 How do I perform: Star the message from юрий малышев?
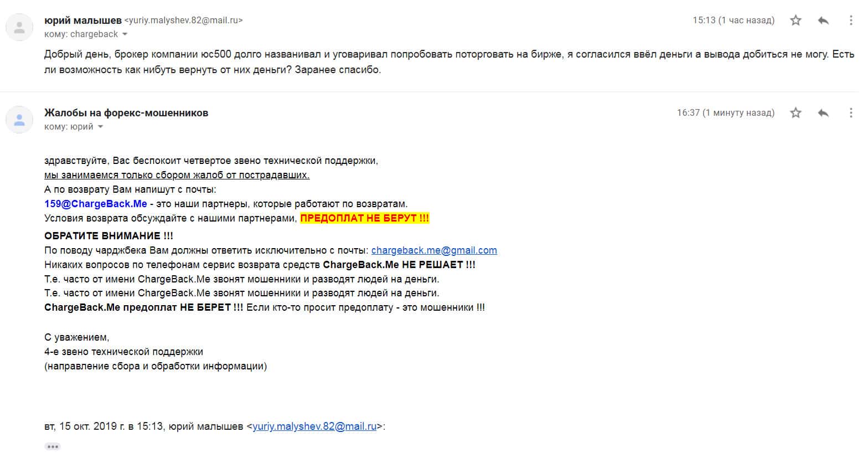[795, 20]
